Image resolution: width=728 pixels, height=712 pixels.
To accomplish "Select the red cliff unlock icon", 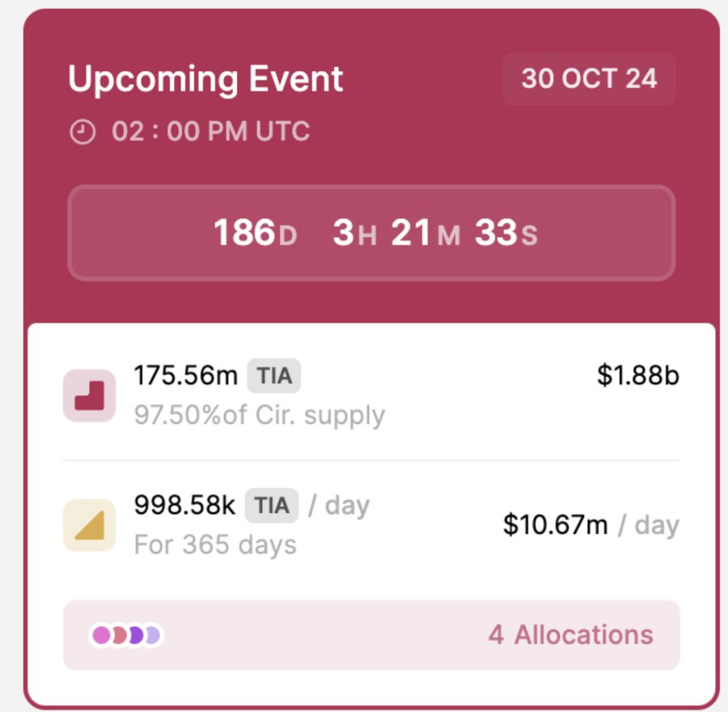I will pyautogui.click(x=89, y=395).
